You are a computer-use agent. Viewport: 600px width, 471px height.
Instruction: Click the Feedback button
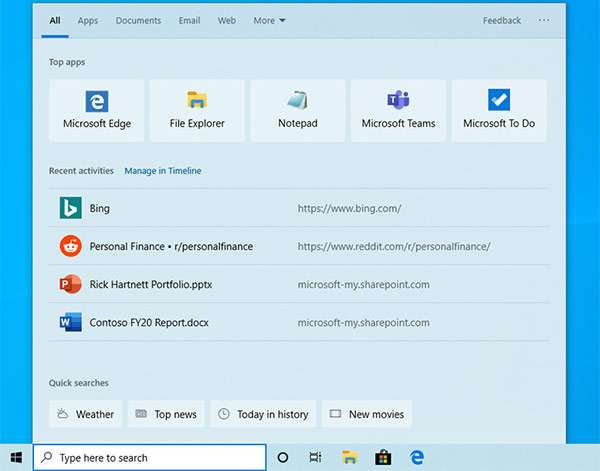(x=502, y=20)
